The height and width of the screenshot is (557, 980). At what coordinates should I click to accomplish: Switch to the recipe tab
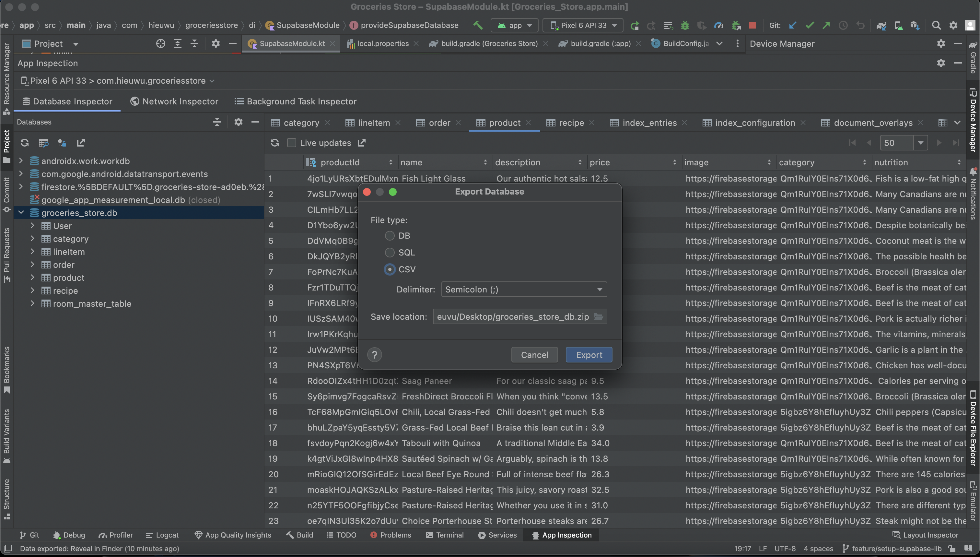pos(570,122)
